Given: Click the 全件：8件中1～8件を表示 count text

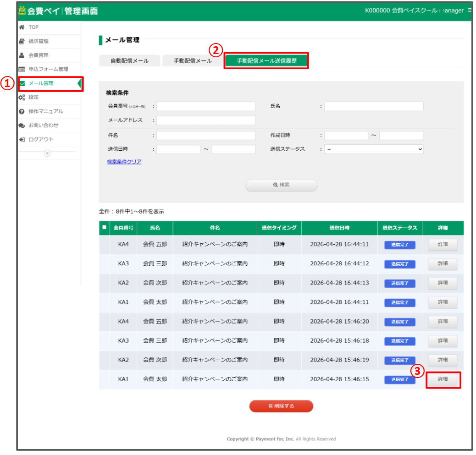Looking at the screenshot, I should (x=132, y=212).
